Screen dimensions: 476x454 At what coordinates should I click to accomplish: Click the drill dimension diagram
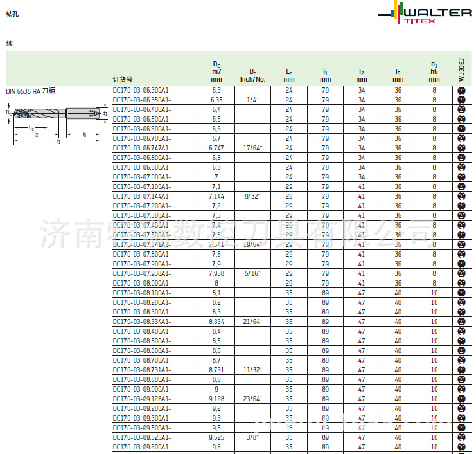pos(57,123)
